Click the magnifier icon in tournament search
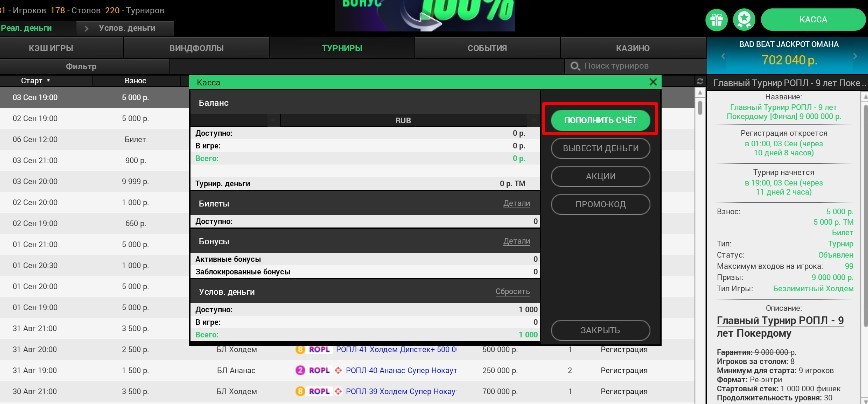This screenshot has height=404, width=868. tap(575, 66)
